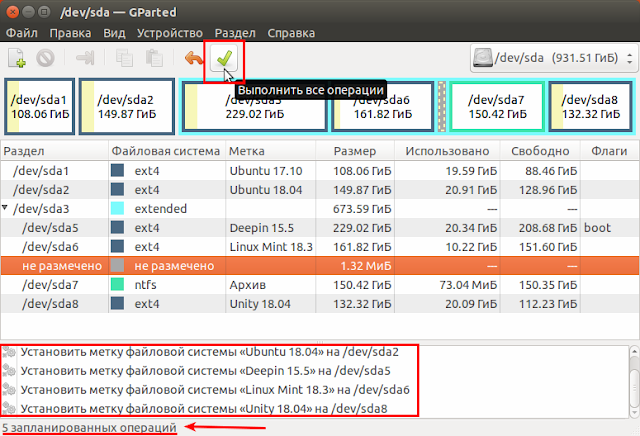
Task: Click gear icon of Deepin 15.5 operation
Action: click(x=9, y=371)
